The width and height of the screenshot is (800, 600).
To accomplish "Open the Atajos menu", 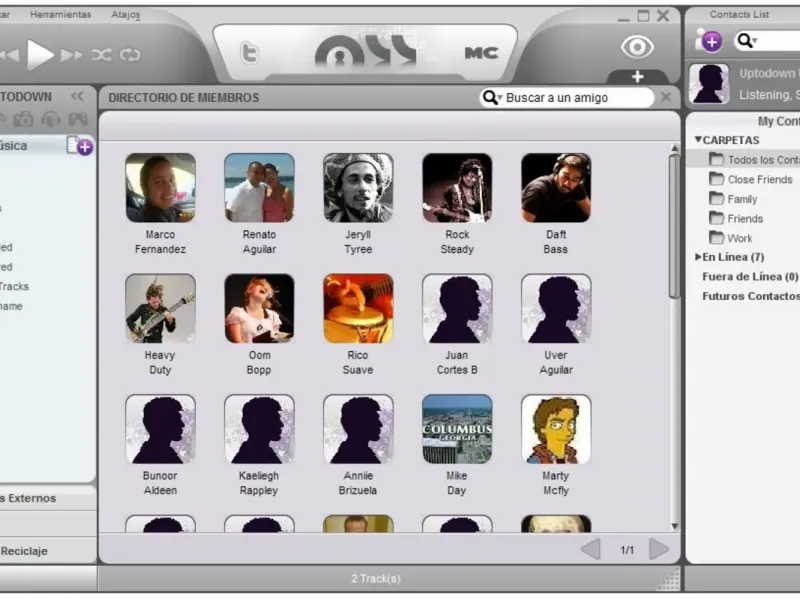I will (x=126, y=14).
